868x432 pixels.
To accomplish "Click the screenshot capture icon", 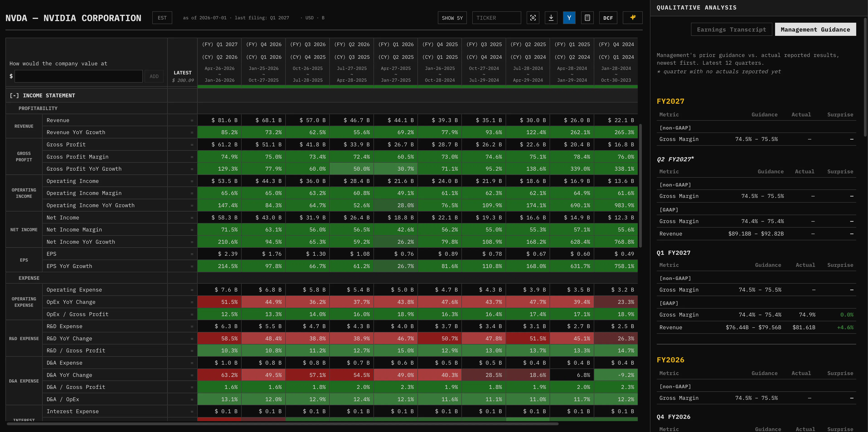I will pyautogui.click(x=533, y=18).
